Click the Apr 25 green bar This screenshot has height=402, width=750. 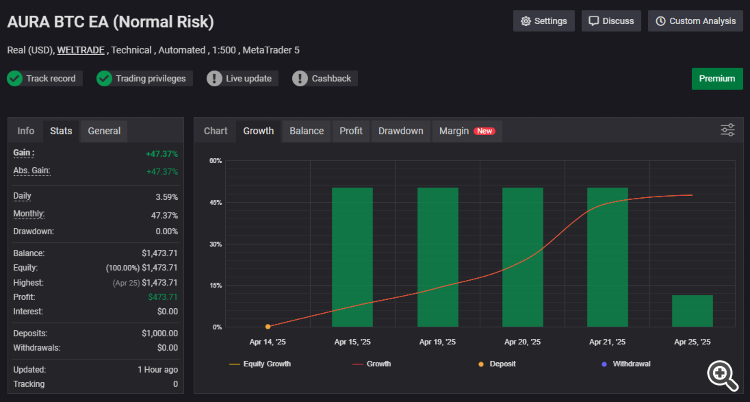[692, 310]
